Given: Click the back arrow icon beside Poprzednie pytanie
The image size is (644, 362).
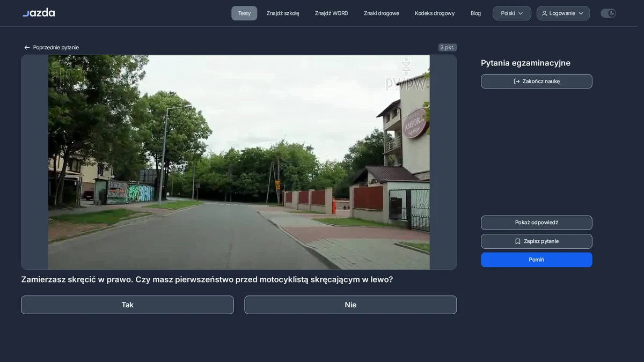Looking at the screenshot, I should pos(27,48).
